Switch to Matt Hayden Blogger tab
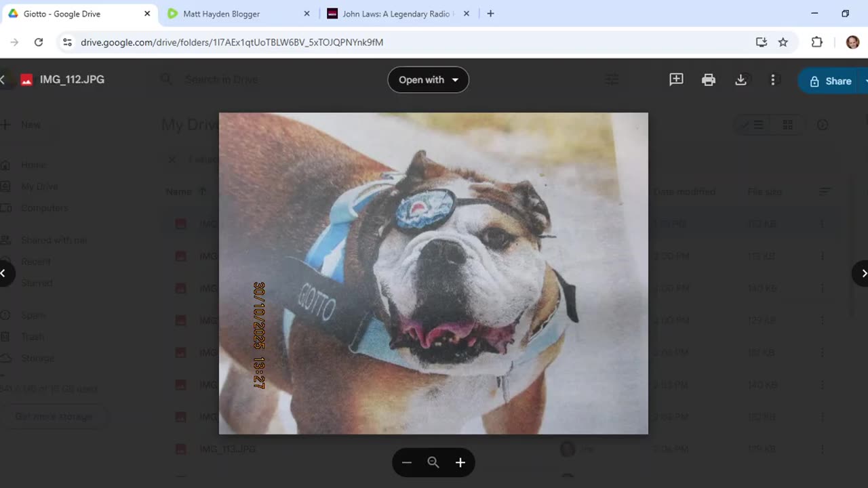 239,14
